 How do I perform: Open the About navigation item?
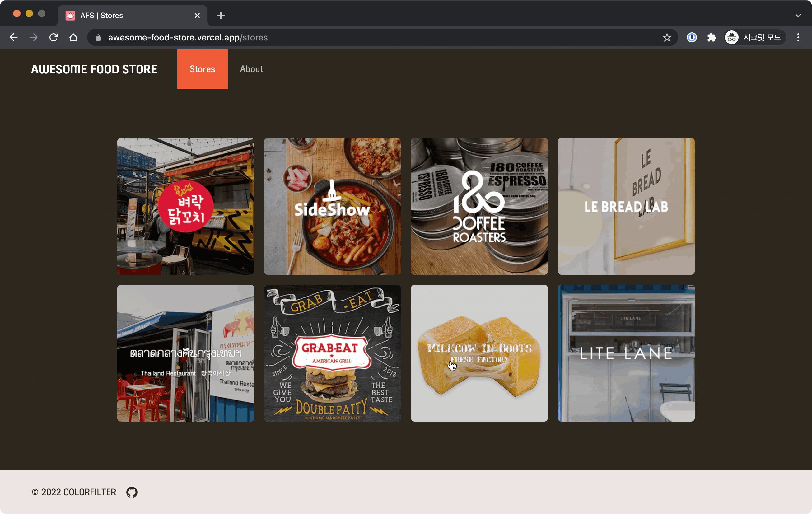(x=252, y=69)
